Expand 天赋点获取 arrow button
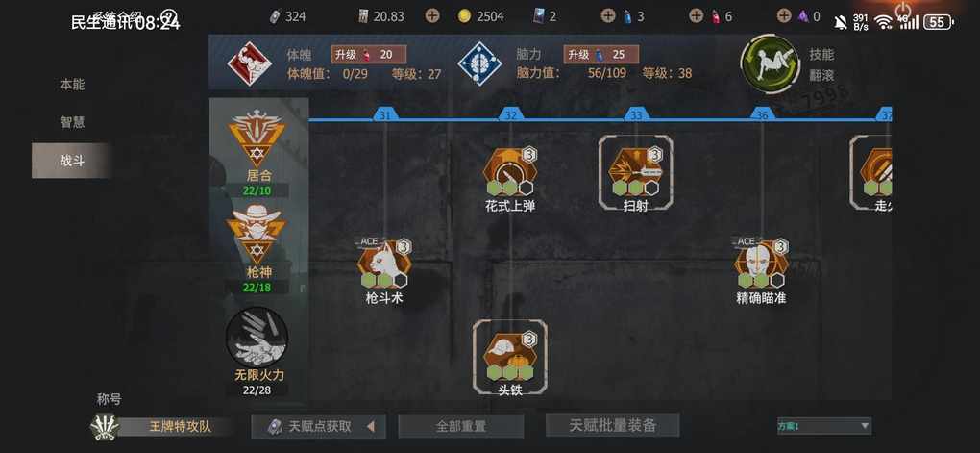Viewport: 980px width, 453px height. pyautogui.click(x=371, y=427)
